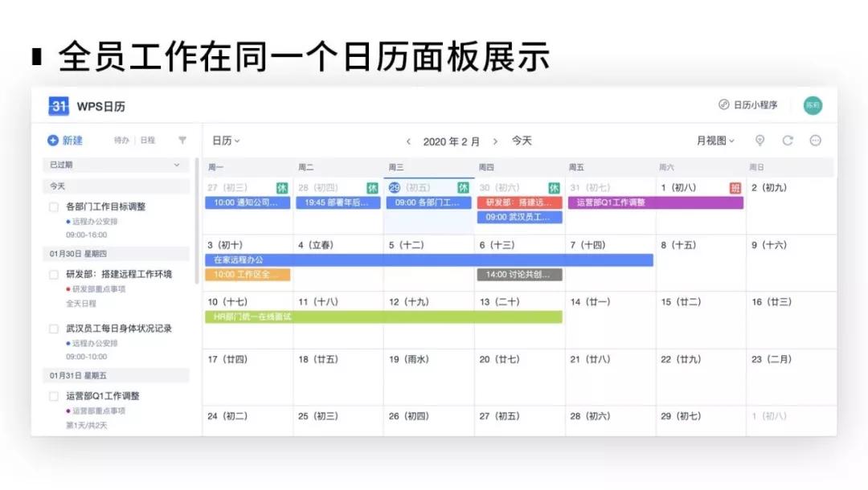Open the 日历 dropdown above the calendar
Image resolution: width=868 pixels, height=490 pixels.
(226, 140)
